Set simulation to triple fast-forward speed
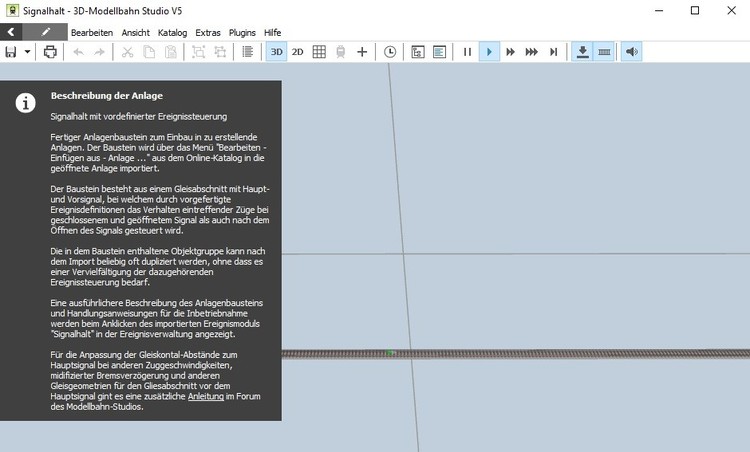The height and width of the screenshot is (452, 750). point(531,52)
